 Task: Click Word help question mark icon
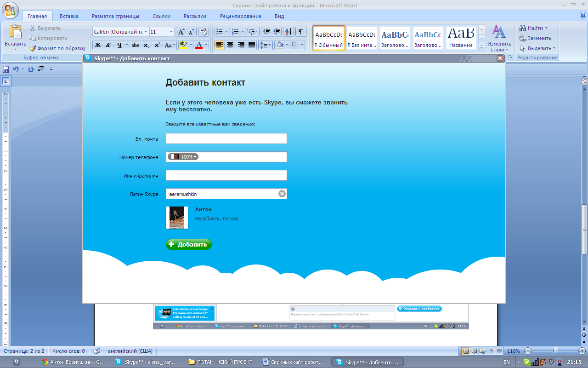[582, 16]
